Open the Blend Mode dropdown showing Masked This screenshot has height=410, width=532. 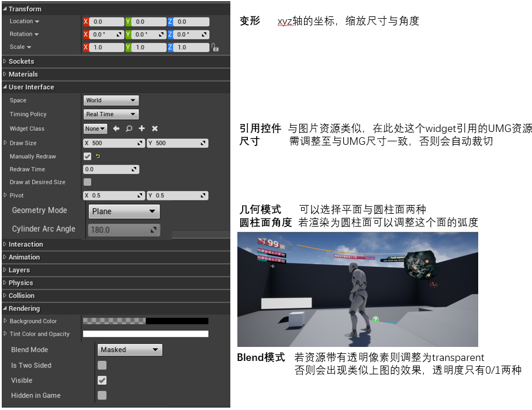(129, 349)
